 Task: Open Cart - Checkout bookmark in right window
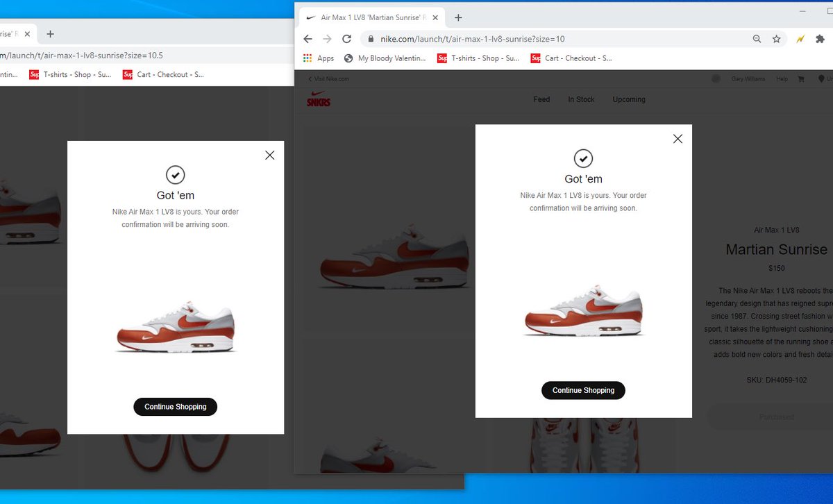click(571, 58)
